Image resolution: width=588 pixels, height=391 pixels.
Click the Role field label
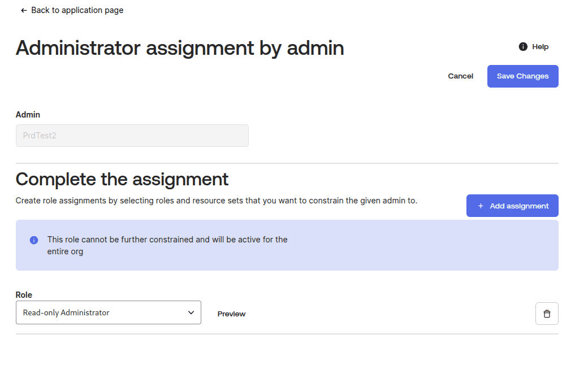click(x=24, y=295)
